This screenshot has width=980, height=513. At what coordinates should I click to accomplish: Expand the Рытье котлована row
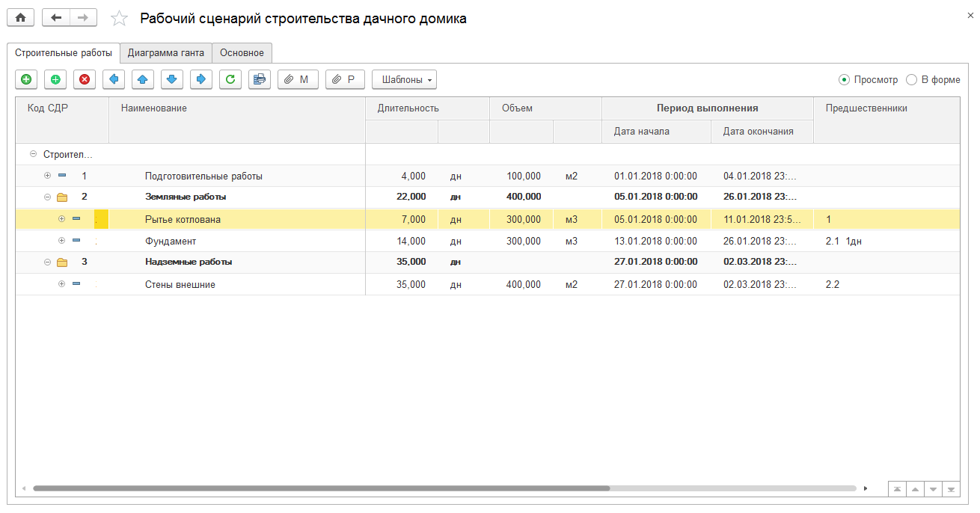point(62,219)
